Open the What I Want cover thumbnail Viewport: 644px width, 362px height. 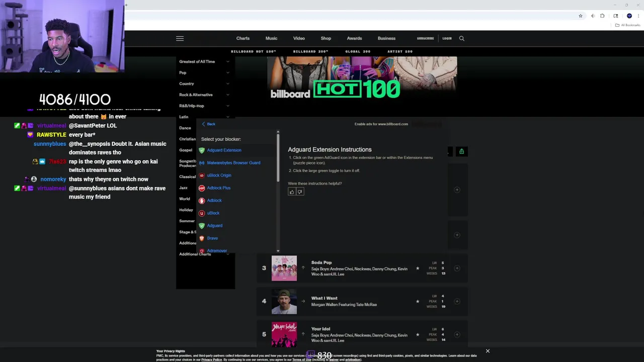284,301
